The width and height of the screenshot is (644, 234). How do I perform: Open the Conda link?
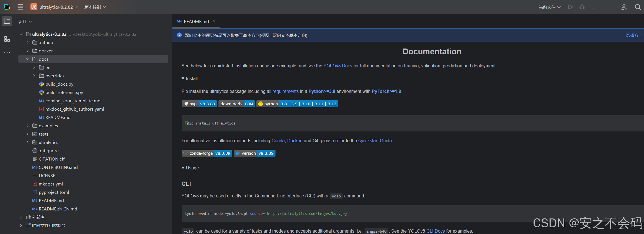point(278,141)
